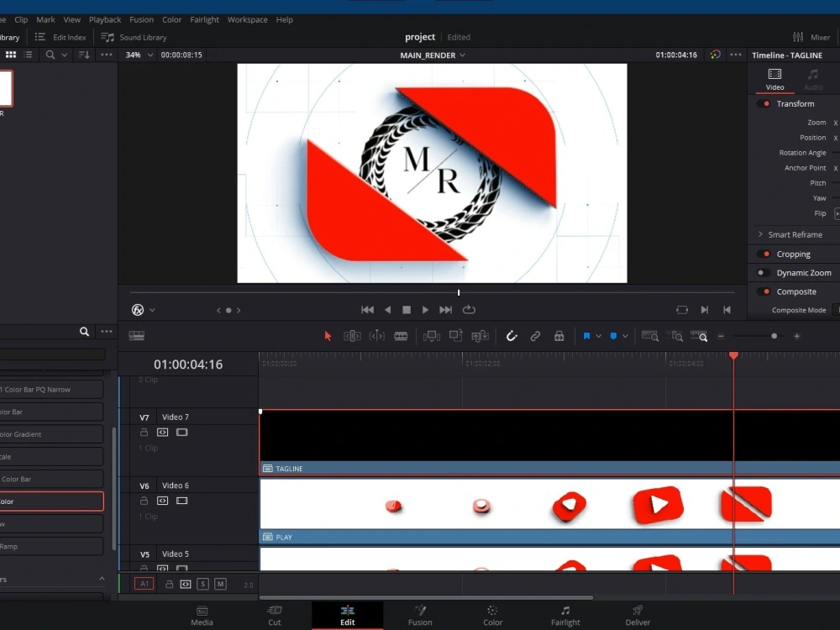Open the Playback menu
The image size is (840, 630).
pos(105,20)
